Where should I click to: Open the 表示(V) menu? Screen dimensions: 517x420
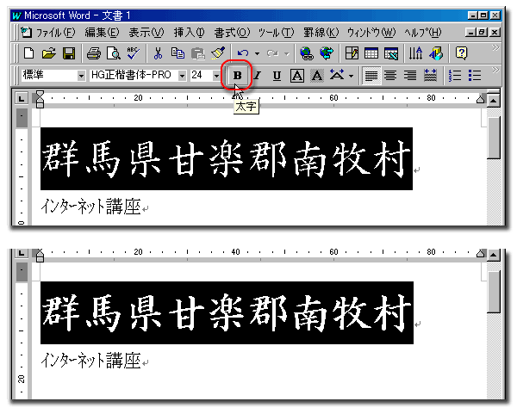[x=146, y=33]
